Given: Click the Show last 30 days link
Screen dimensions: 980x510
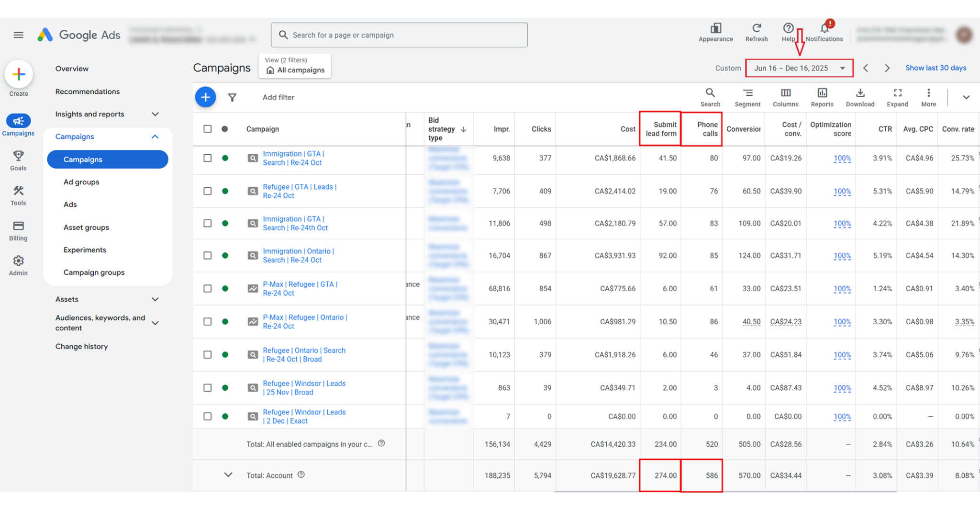Looking at the screenshot, I should [935, 68].
